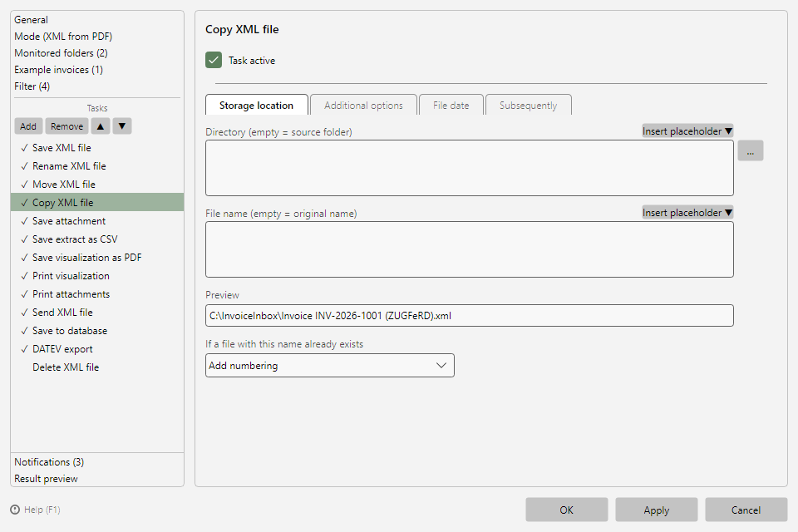Click the Remove task button
Screen dimensions: 798x532
pos(66,126)
